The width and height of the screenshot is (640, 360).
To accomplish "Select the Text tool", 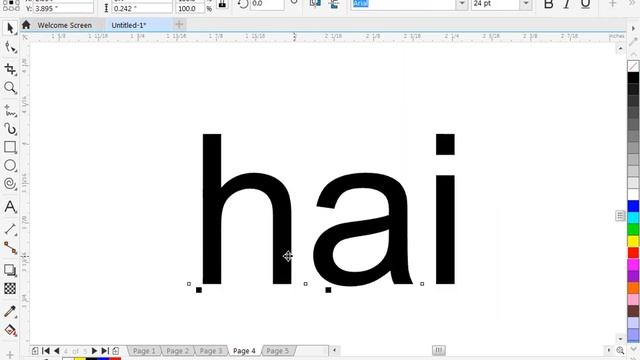I will pyautogui.click(x=10, y=207).
